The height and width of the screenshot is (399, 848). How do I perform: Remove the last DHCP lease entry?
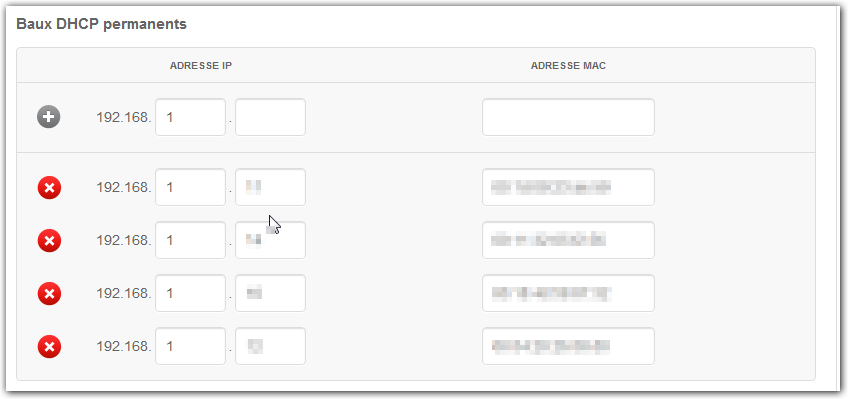coord(49,347)
